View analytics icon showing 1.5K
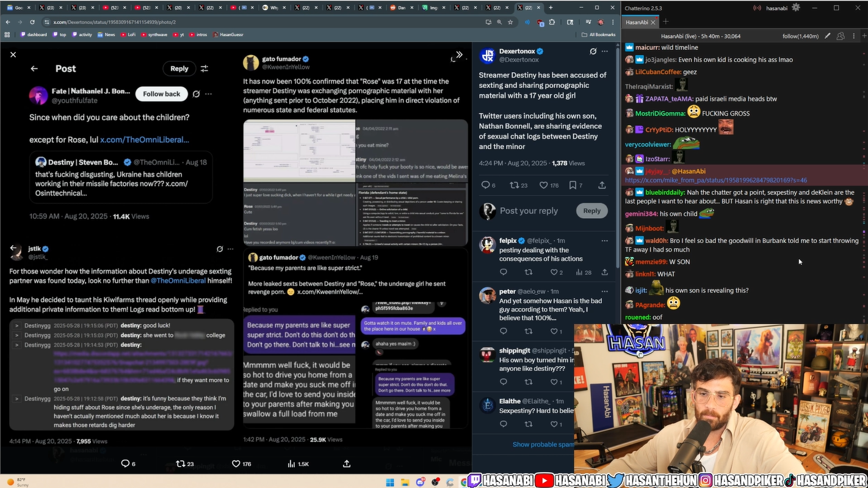 292,464
